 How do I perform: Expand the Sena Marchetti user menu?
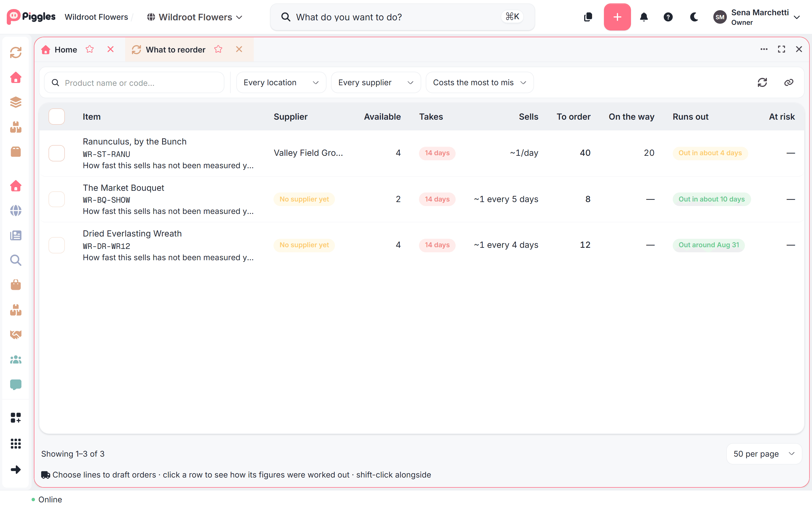pyautogui.click(x=757, y=17)
